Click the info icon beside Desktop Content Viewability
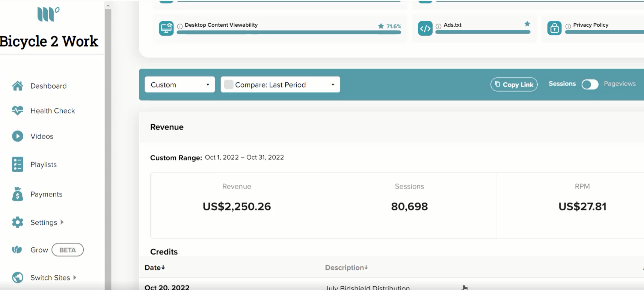 tap(180, 26)
